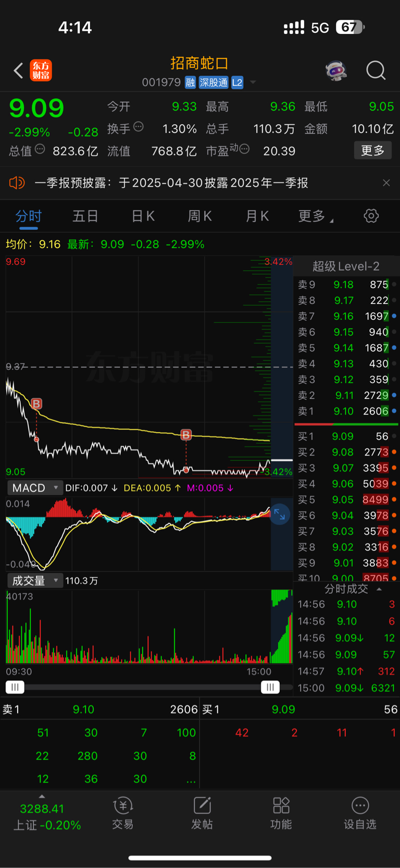Tap the 均价 9.16 readout
The height and width of the screenshot is (868, 400).
tap(33, 244)
